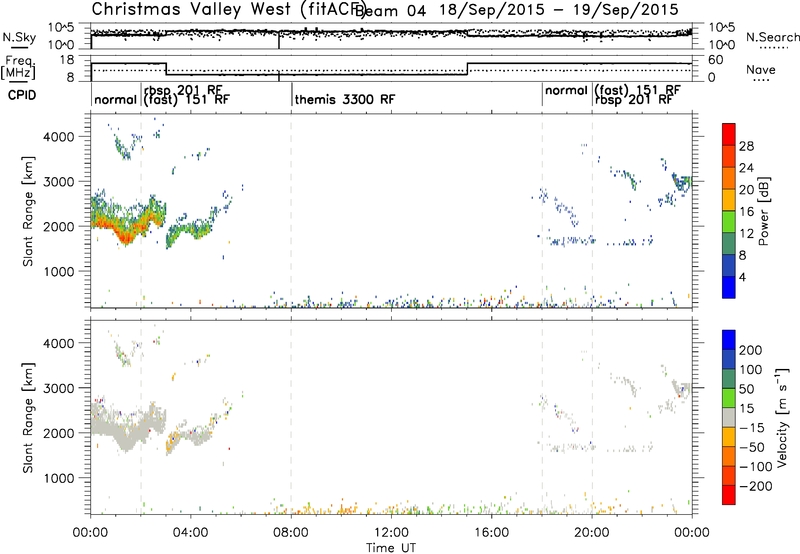Screen dimensions: 800x554
Task: Click the '28' tick on the power colorbar
Action: [746, 146]
